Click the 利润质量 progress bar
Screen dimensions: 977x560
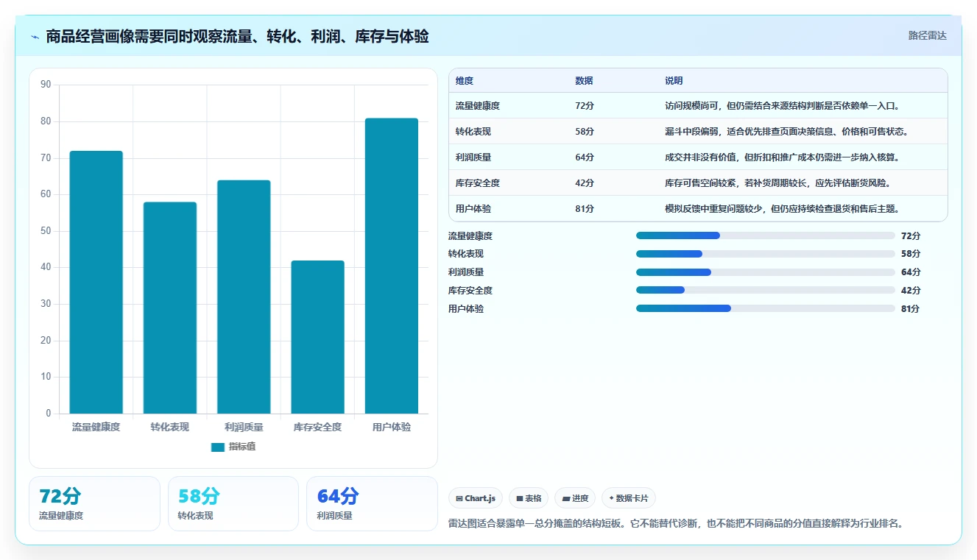(x=765, y=272)
